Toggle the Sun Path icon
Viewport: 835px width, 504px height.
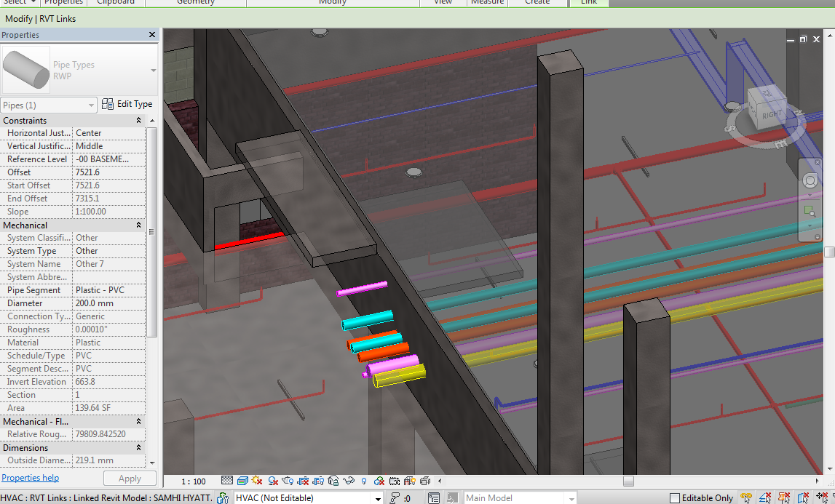pyautogui.click(x=257, y=481)
